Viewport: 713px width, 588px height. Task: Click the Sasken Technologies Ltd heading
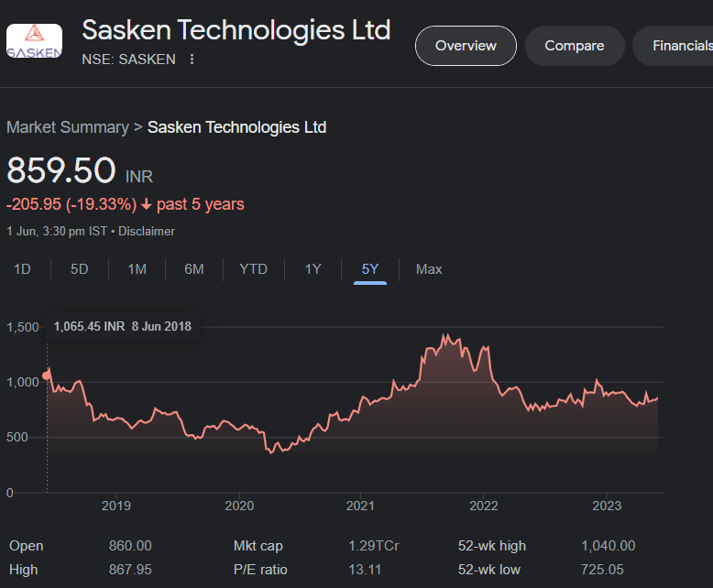click(236, 29)
